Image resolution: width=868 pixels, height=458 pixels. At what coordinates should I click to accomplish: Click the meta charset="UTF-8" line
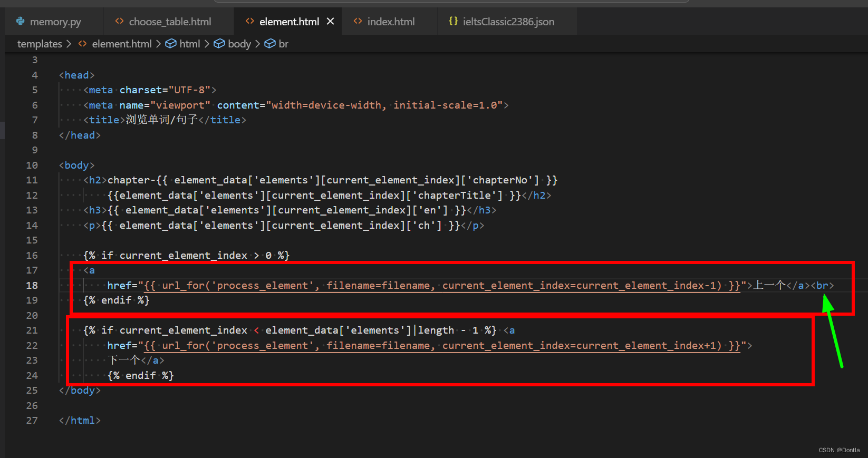[150, 90]
